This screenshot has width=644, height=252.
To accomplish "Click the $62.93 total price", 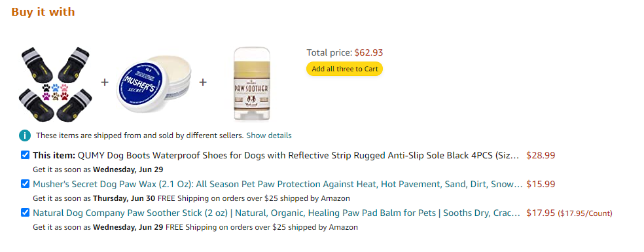I will tap(369, 52).
